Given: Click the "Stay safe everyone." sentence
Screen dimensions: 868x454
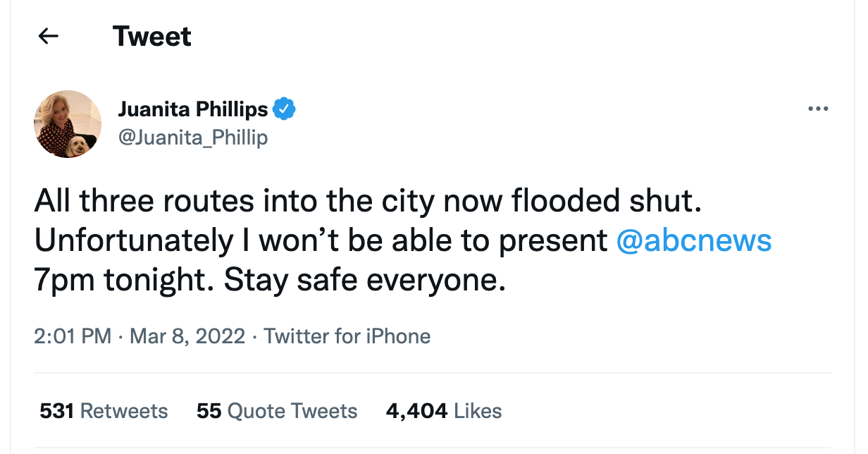Looking at the screenshot, I should pos(366,281).
